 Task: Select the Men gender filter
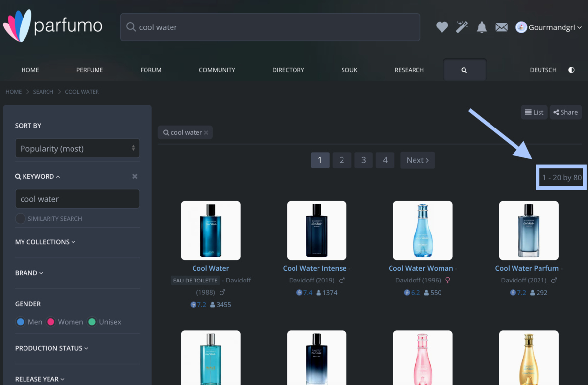[x=21, y=322]
